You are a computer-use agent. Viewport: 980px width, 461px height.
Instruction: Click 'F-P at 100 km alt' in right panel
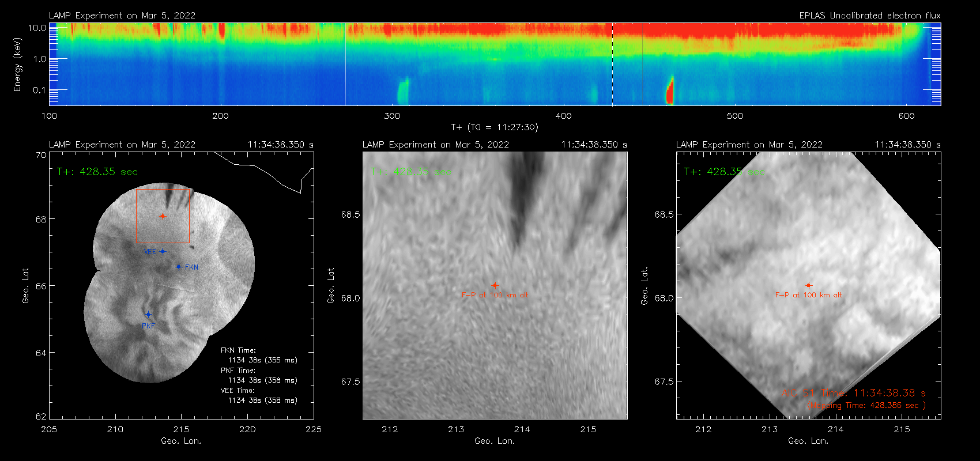click(808, 295)
